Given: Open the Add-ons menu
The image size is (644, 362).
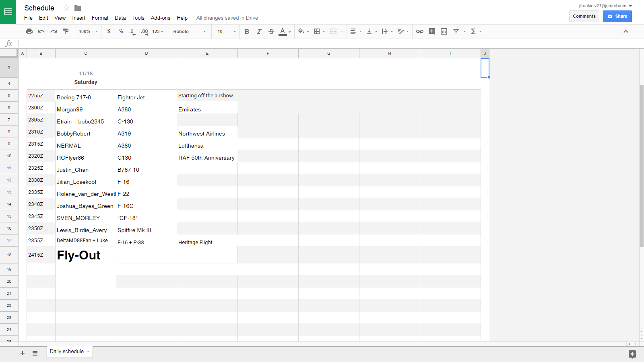Looking at the screenshot, I should tap(161, 18).
